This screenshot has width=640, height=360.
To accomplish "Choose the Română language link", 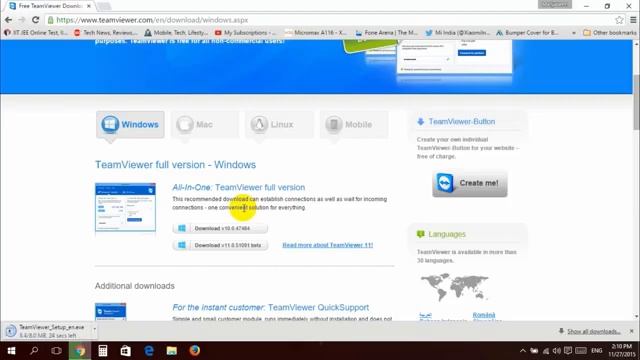I will tap(484, 315).
